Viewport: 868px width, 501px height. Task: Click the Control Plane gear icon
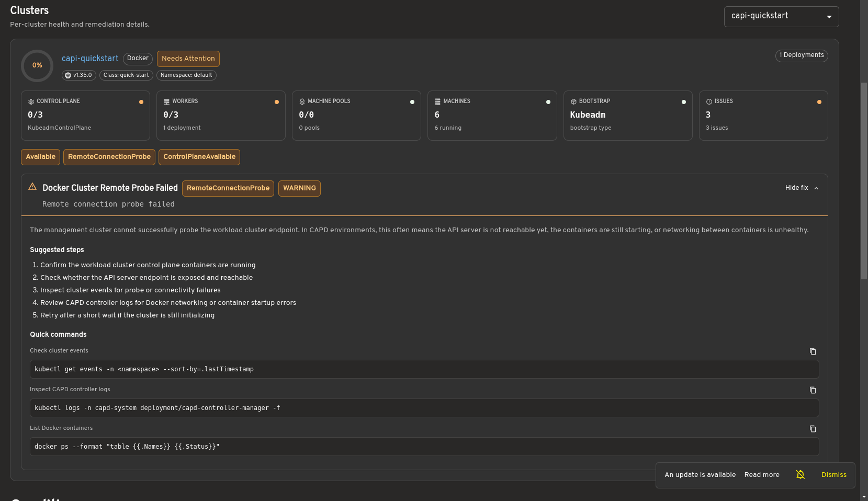click(31, 101)
